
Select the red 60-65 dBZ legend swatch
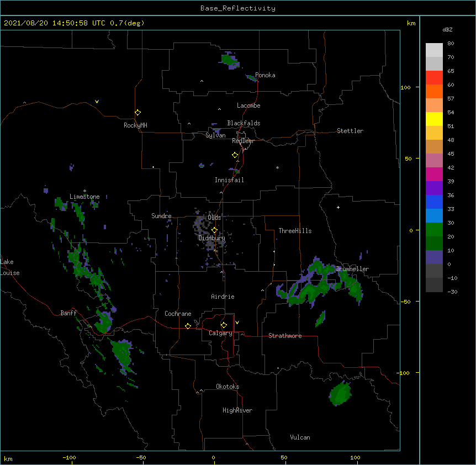[x=434, y=78]
